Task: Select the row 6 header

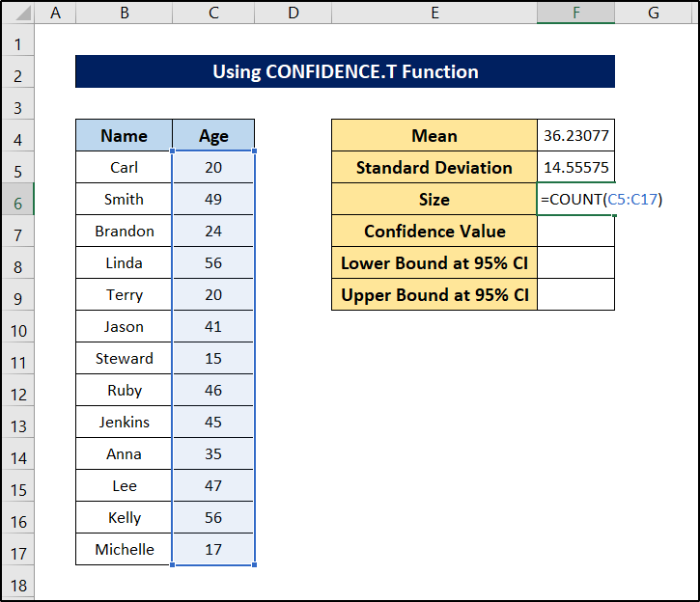Action: tap(17, 200)
